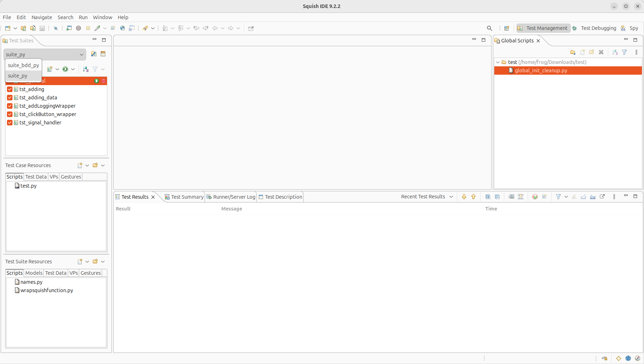Sort test cases alphabetically (az icon)

point(86,69)
